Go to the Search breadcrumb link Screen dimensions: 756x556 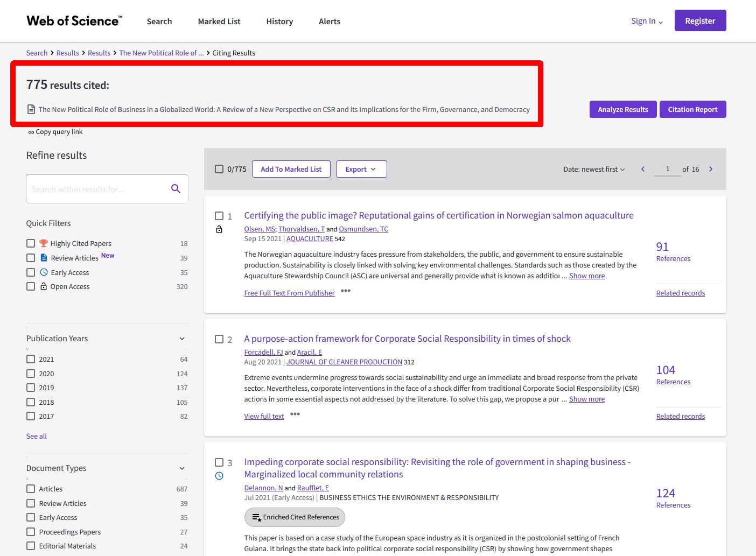37,53
